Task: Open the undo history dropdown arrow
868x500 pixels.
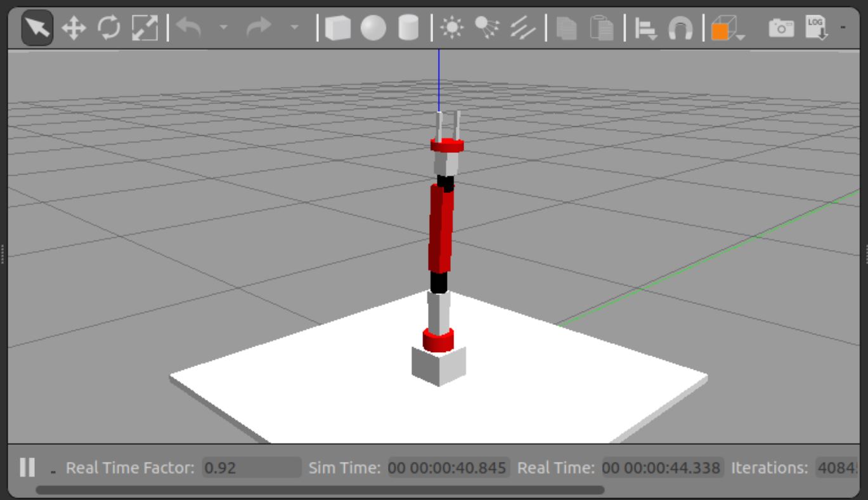Action: point(223,28)
